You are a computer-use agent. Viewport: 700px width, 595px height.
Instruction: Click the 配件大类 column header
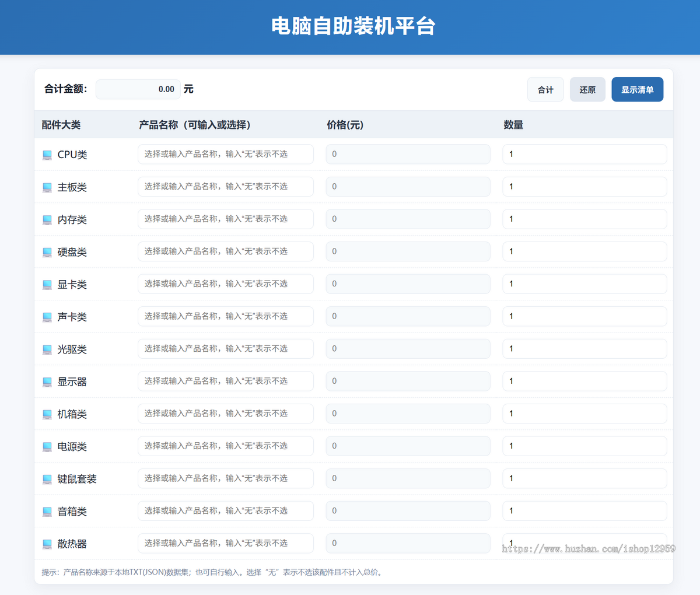point(61,125)
